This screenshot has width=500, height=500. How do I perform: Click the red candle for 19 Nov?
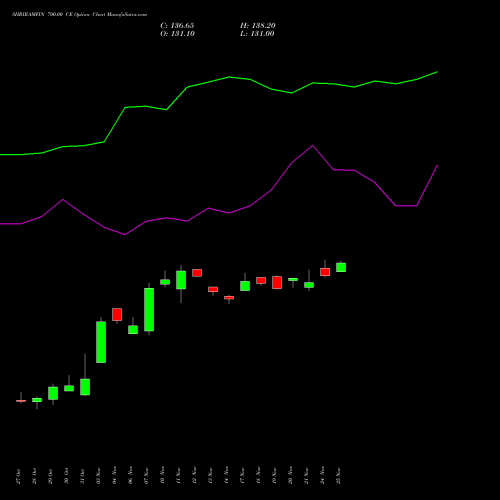coord(277,282)
